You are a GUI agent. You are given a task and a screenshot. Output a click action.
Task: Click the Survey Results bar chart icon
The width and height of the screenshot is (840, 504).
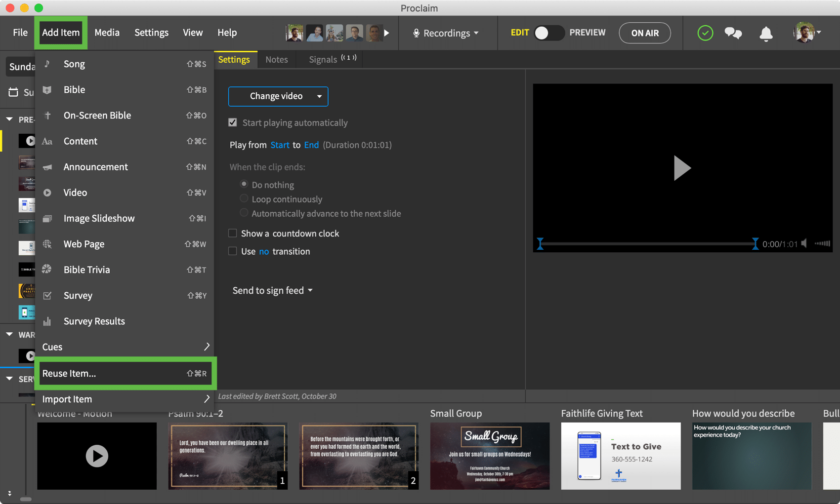click(x=47, y=321)
